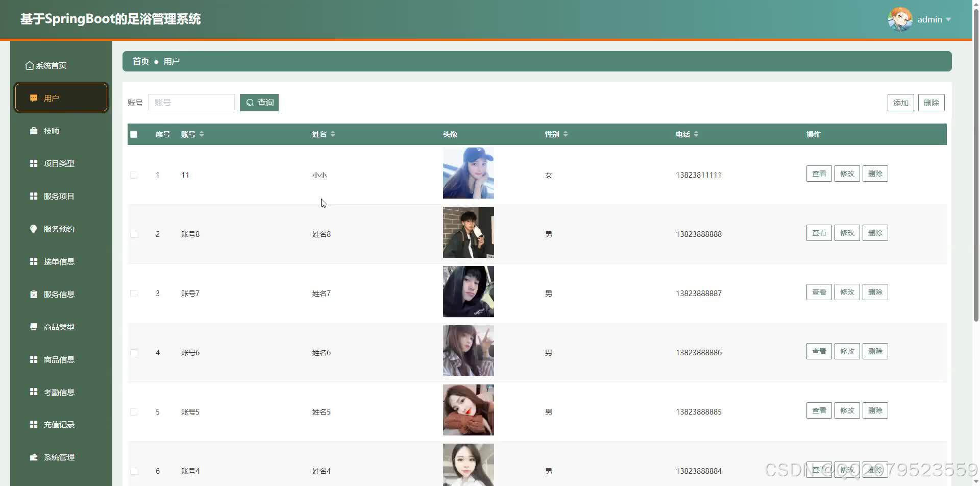980x486 pixels.
Task: Open 姓名7's avatar thumbnail
Action: 469,291
